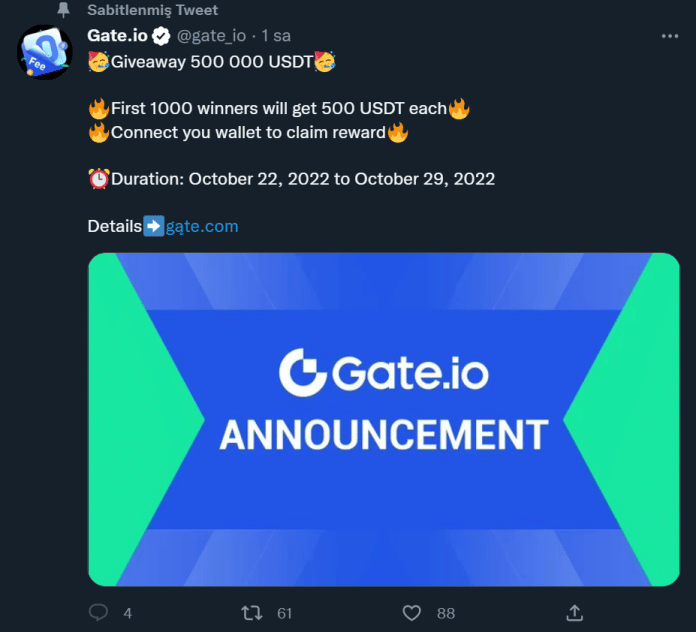Click the 'Sabitlenmiş Tweet' label

point(152,10)
